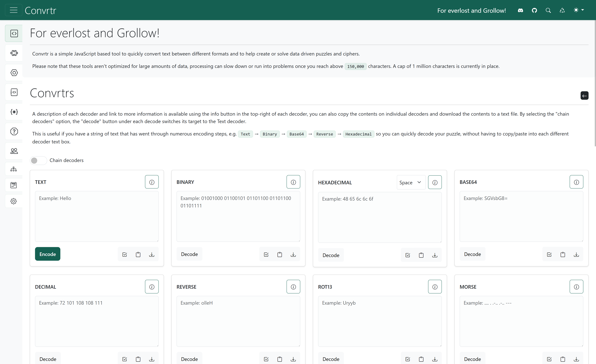The image size is (596, 364).
Task: Download TEXT card contents
Action: pos(152,254)
